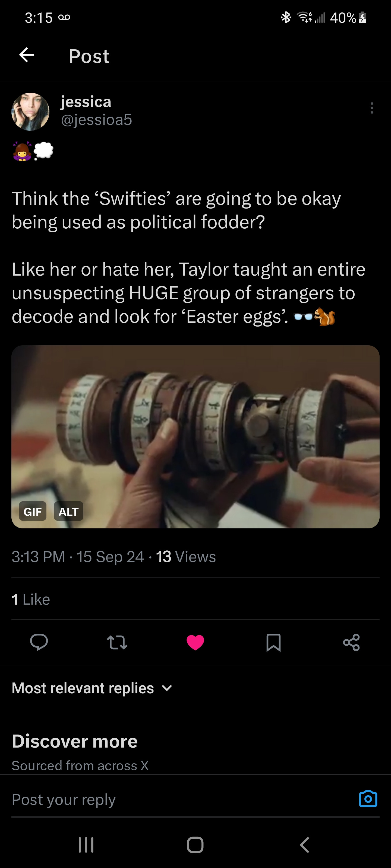Unlike the post with the pink heart
This screenshot has height=868, width=391.
[195, 642]
